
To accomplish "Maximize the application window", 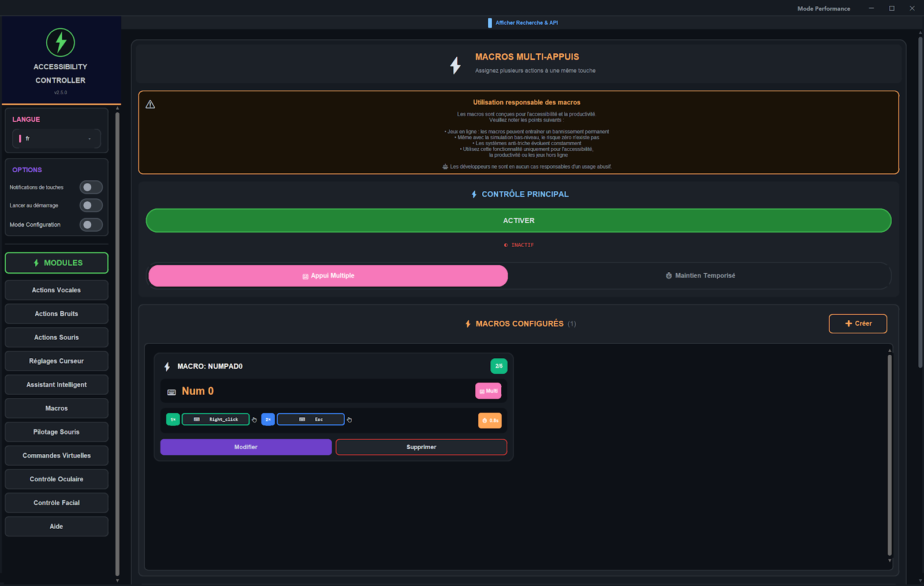I will click(892, 8).
